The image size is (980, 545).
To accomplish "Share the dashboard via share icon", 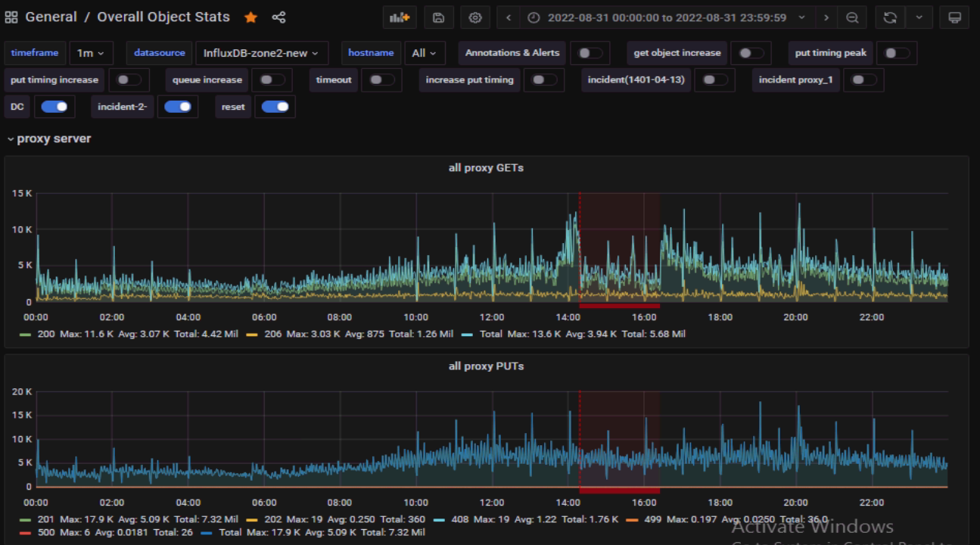I will pos(278,17).
